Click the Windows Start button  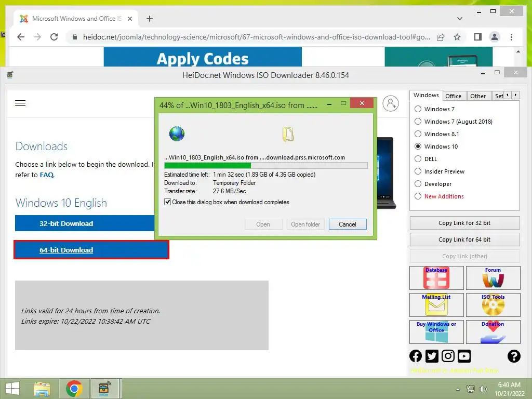12,389
